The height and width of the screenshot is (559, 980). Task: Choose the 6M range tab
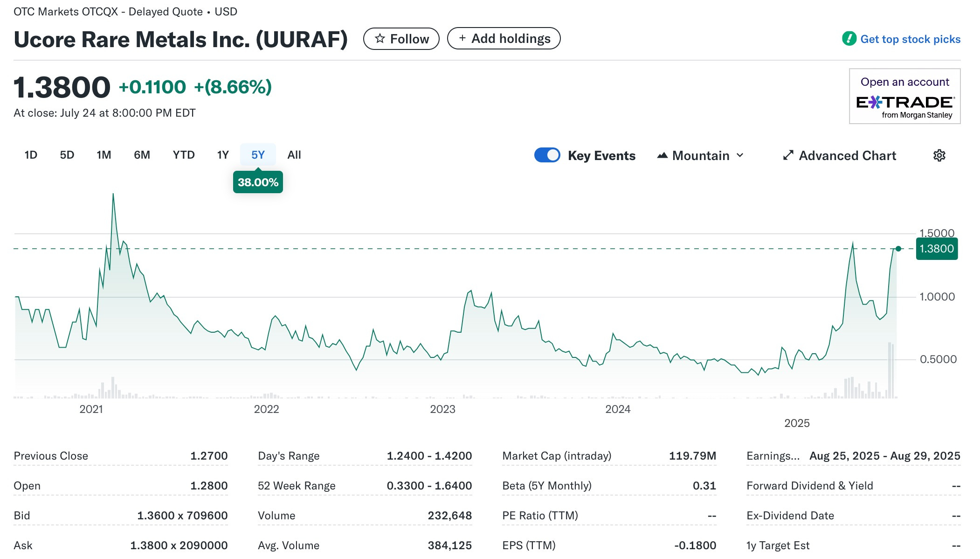pos(142,155)
